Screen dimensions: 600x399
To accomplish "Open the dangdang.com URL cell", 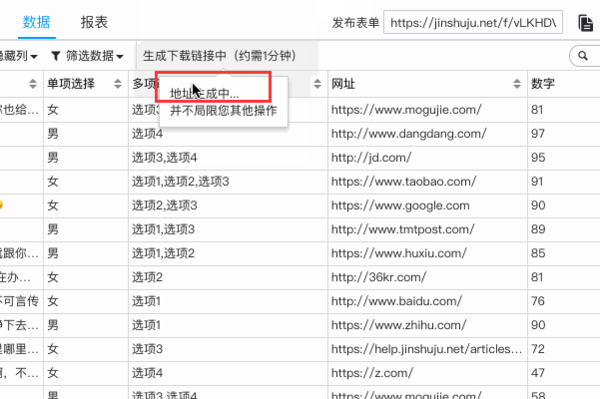I will [x=427, y=134].
